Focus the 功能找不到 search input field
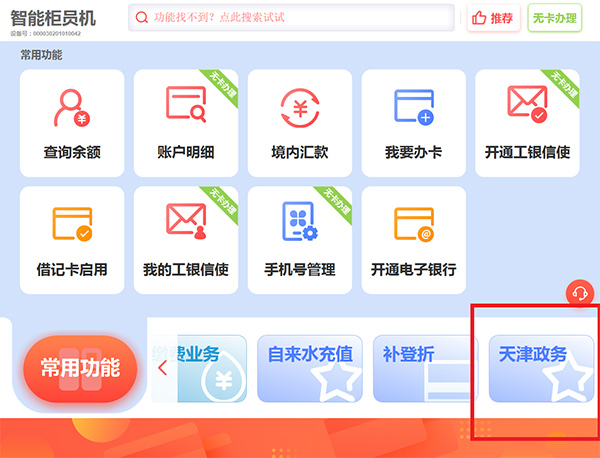The width and height of the screenshot is (600, 458). (291, 18)
